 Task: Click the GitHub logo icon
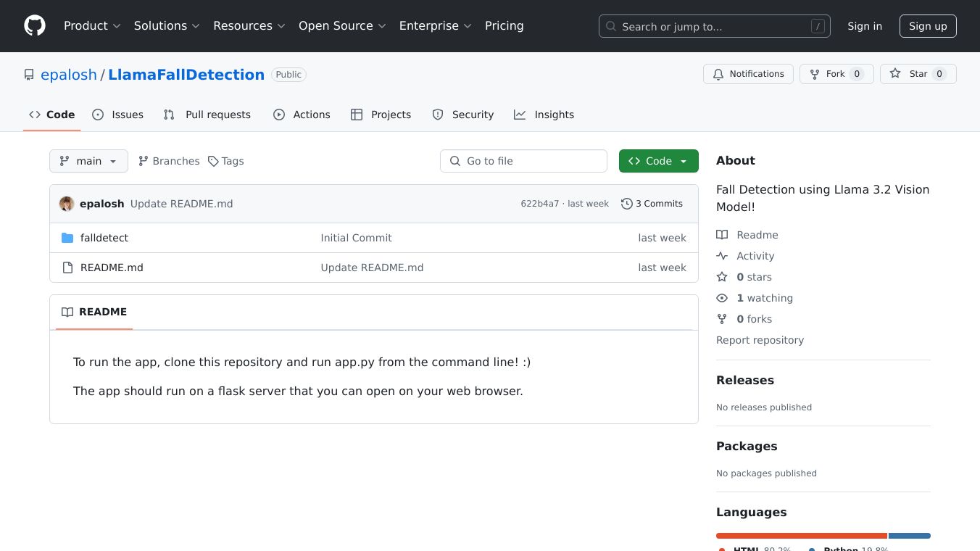(x=35, y=26)
